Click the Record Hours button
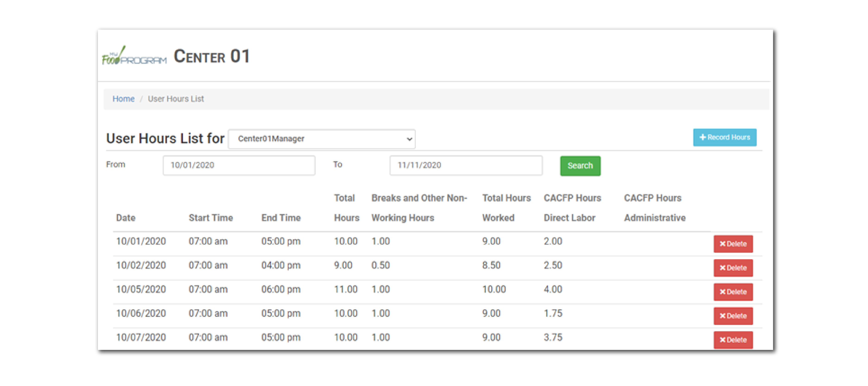This screenshot has width=868, height=386. pyautogui.click(x=724, y=137)
